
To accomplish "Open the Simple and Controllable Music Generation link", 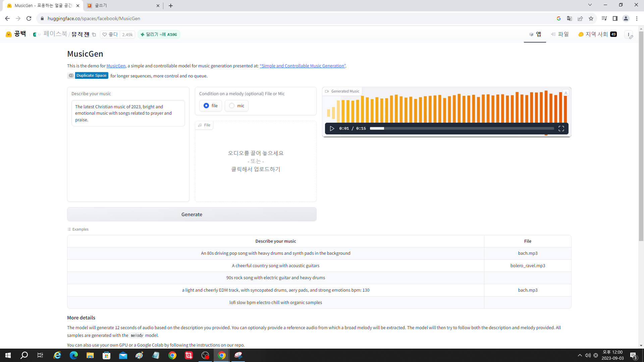I will [x=303, y=66].
